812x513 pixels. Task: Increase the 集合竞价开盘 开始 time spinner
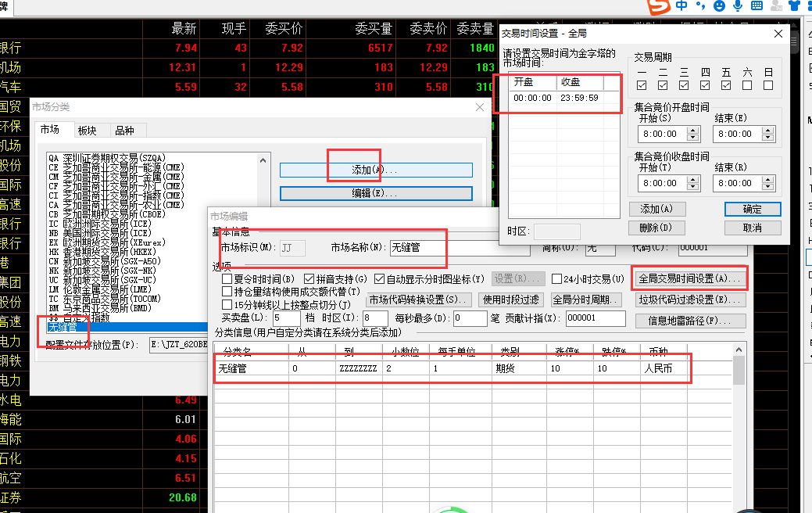pos(693,131)
